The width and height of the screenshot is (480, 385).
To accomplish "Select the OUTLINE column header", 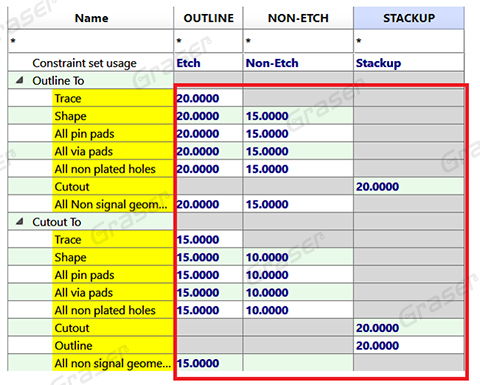I will pos(208,18).
